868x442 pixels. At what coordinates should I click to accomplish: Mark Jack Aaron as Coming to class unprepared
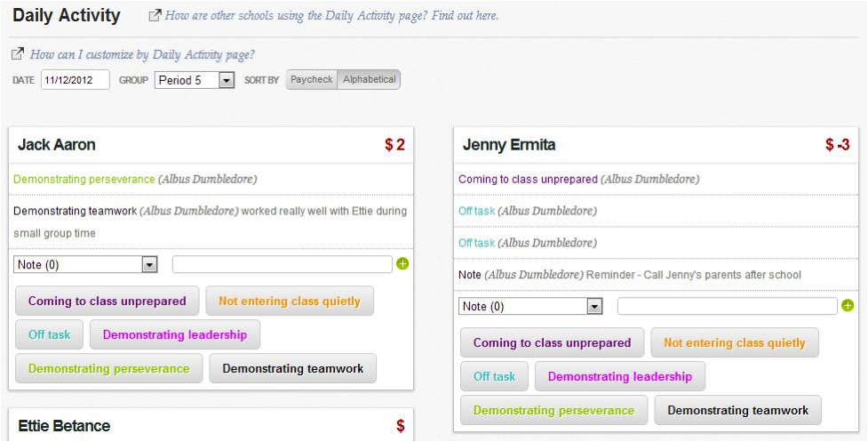107,301
